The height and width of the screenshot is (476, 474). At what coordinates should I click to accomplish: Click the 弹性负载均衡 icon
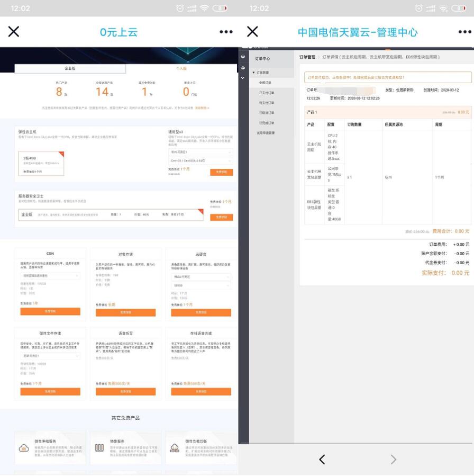[x=175, y=448]
